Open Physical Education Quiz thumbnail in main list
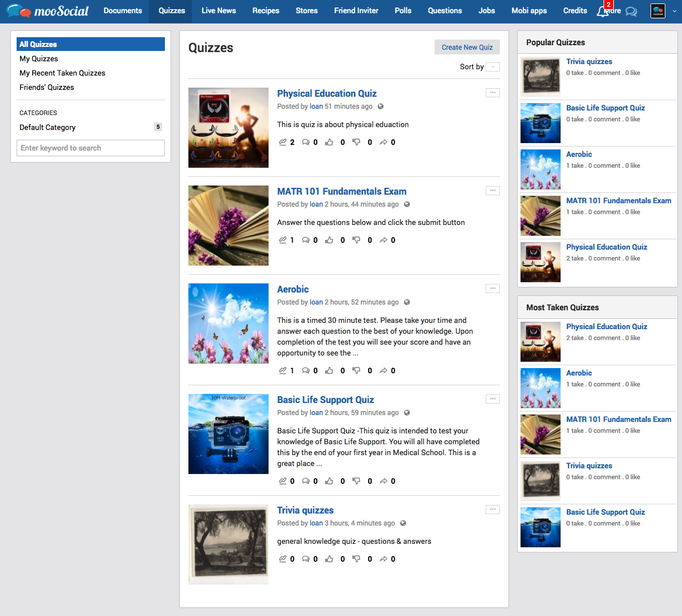The image size is (682, 616). click(x=228, y=128)
